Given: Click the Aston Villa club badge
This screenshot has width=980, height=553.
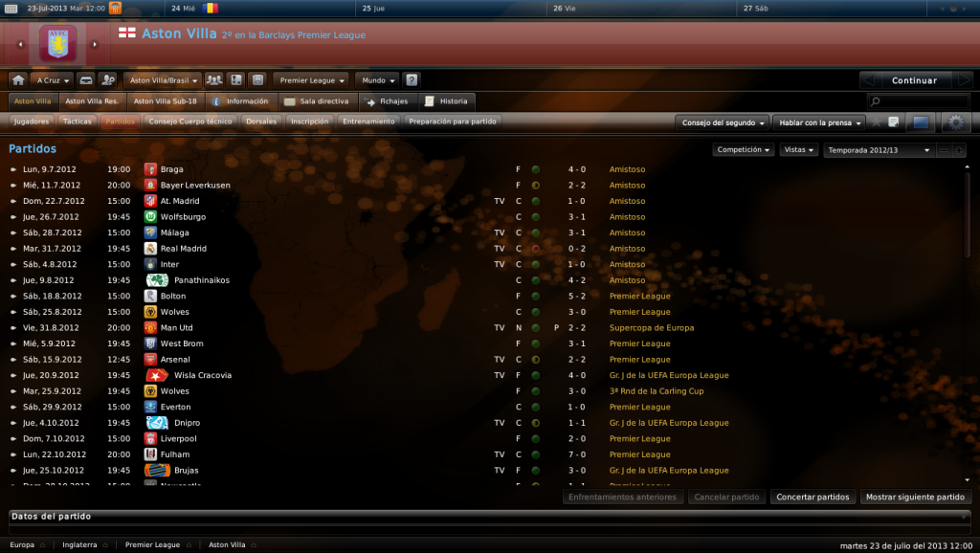Looking at the screenshot, I should coord(57,43).
